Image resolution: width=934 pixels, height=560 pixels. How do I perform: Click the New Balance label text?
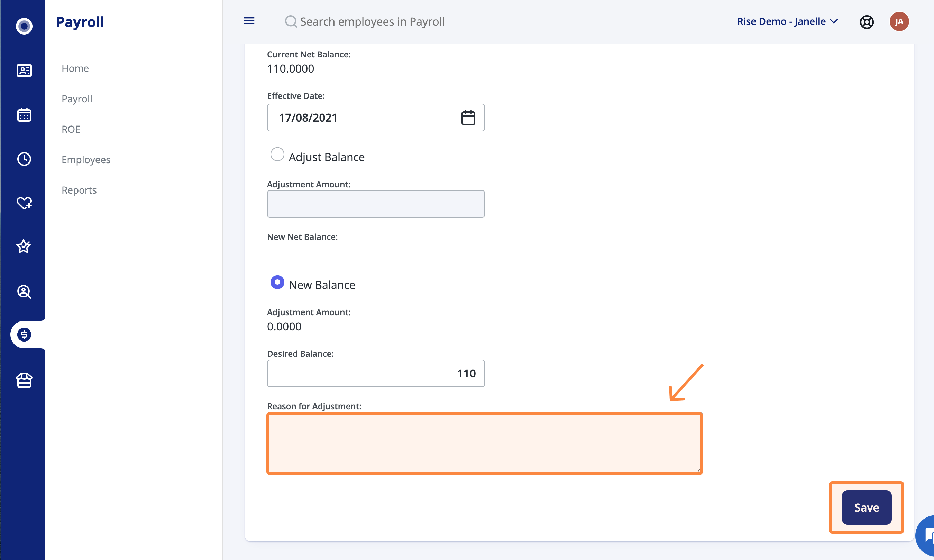pyautogui.click(x=322, y=285)
